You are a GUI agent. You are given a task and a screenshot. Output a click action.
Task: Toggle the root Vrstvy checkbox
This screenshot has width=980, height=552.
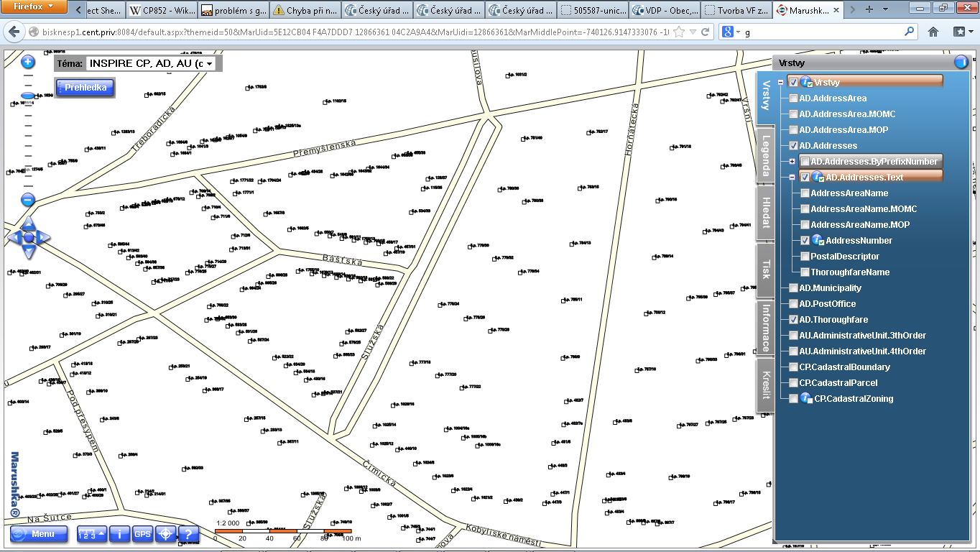tap(793, 83)
